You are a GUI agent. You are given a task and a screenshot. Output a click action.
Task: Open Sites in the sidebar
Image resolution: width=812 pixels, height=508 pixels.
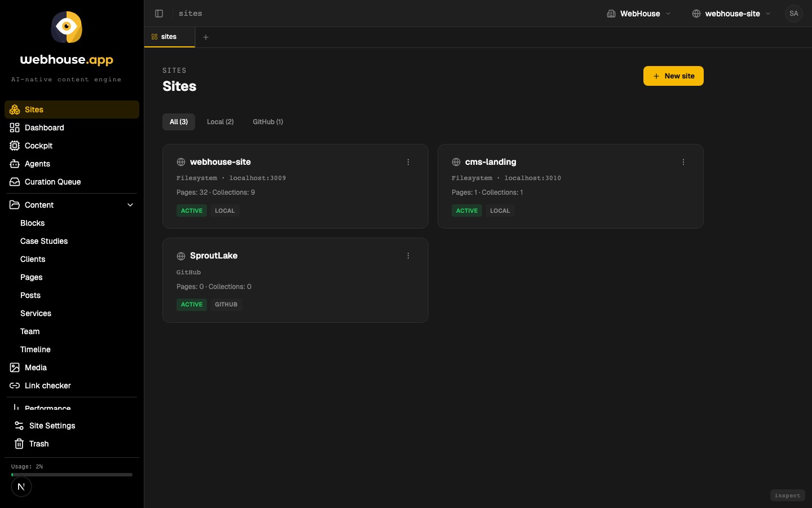[x=72, y=110]
